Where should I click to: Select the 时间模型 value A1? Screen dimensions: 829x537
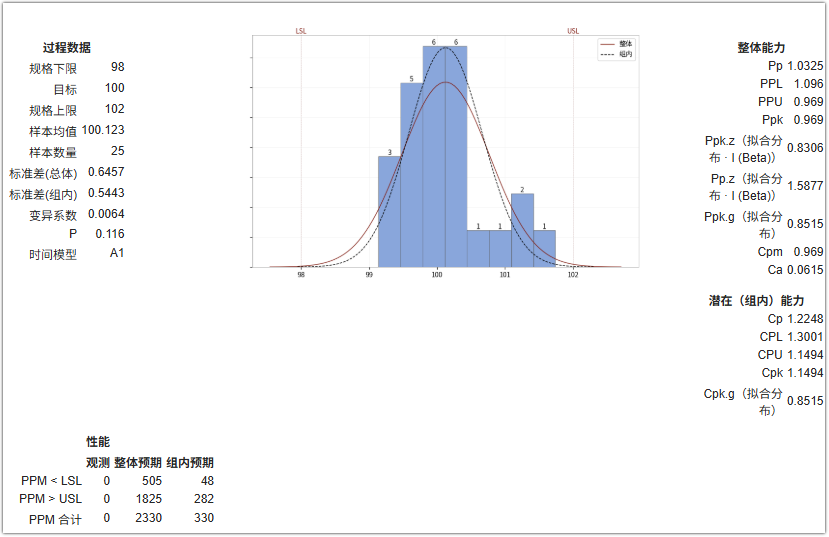(x=117, y=253)
